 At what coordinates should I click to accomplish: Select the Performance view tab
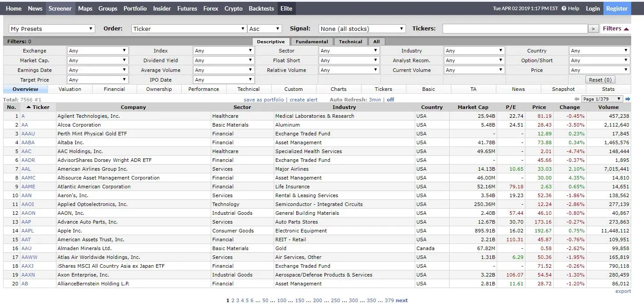pyautogui.click(x=204, y=89)
